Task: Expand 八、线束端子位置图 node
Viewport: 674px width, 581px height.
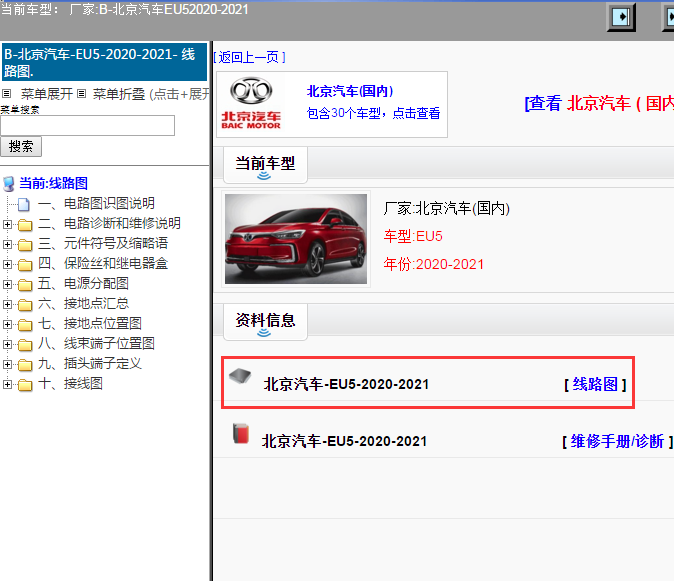Action: [x=7, y=344]
